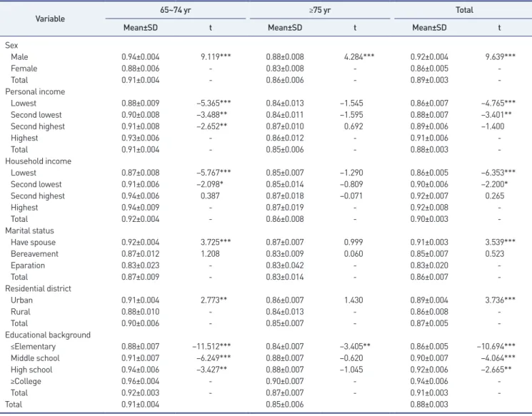Viewport: 532px width, 416px height.
Task: Select the t value "–2.098*"
Action: pyautogui.click(x=210, y=184)
